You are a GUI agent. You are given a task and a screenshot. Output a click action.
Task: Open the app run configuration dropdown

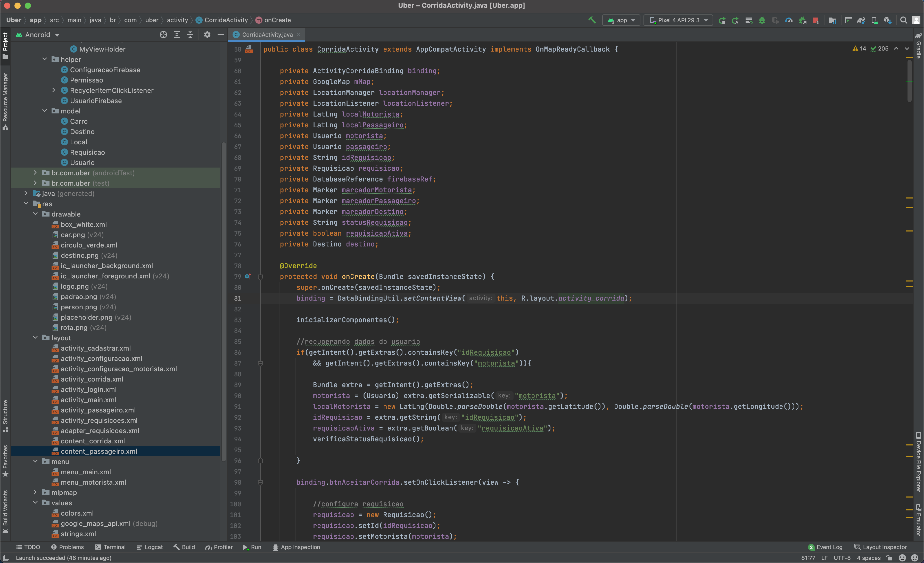point(621,20)
